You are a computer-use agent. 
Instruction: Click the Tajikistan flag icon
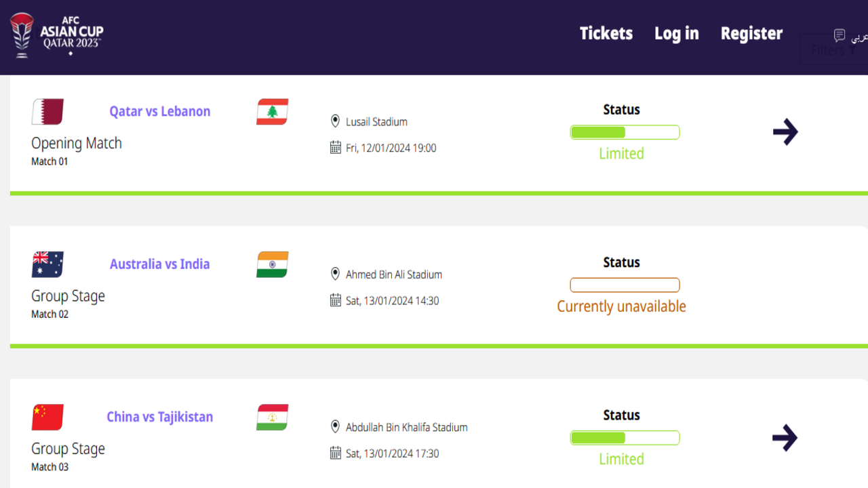[272, 417]
